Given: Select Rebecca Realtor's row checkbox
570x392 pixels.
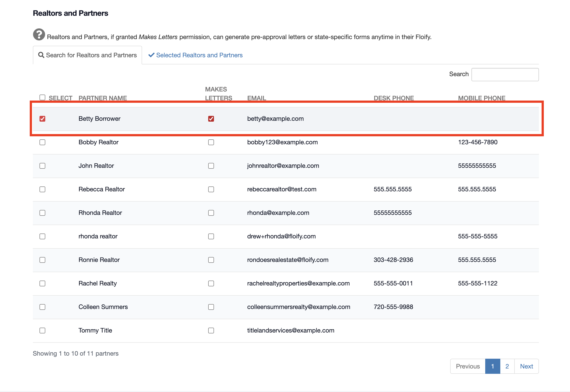Looking at the screenshot, I should tap(42, 189).
